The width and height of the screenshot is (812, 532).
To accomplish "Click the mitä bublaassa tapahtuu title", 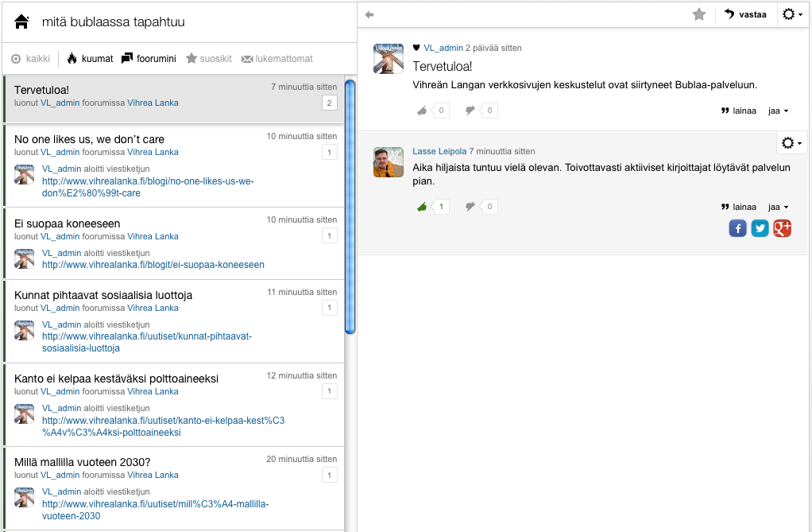I will coord(114,21).
